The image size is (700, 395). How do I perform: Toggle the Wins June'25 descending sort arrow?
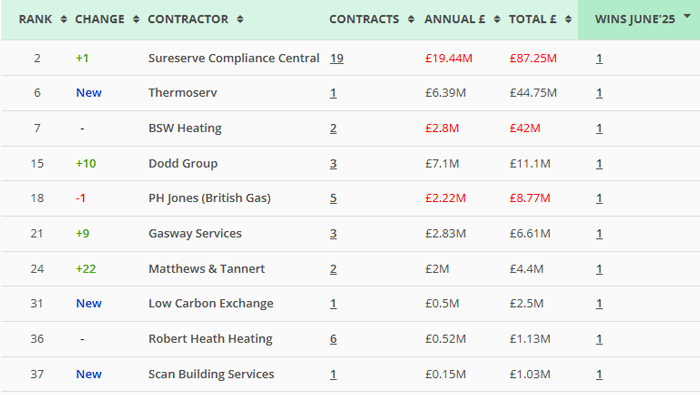pos(687,16)
